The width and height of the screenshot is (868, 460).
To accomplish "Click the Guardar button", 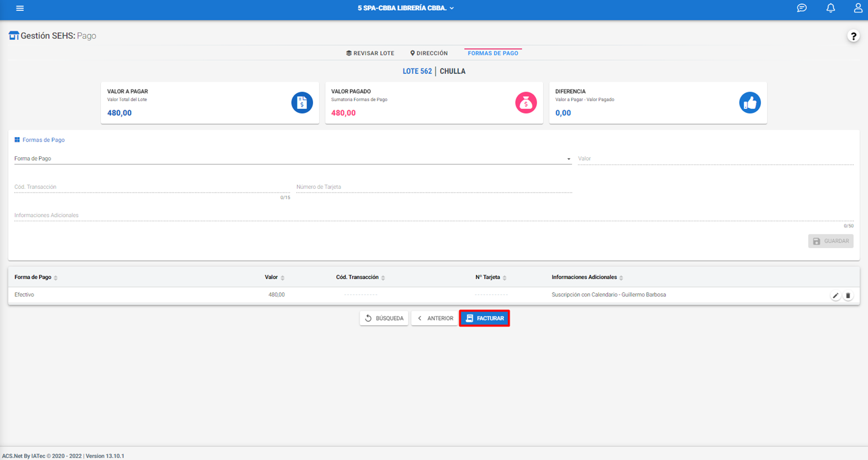I will tap(831, 242).
